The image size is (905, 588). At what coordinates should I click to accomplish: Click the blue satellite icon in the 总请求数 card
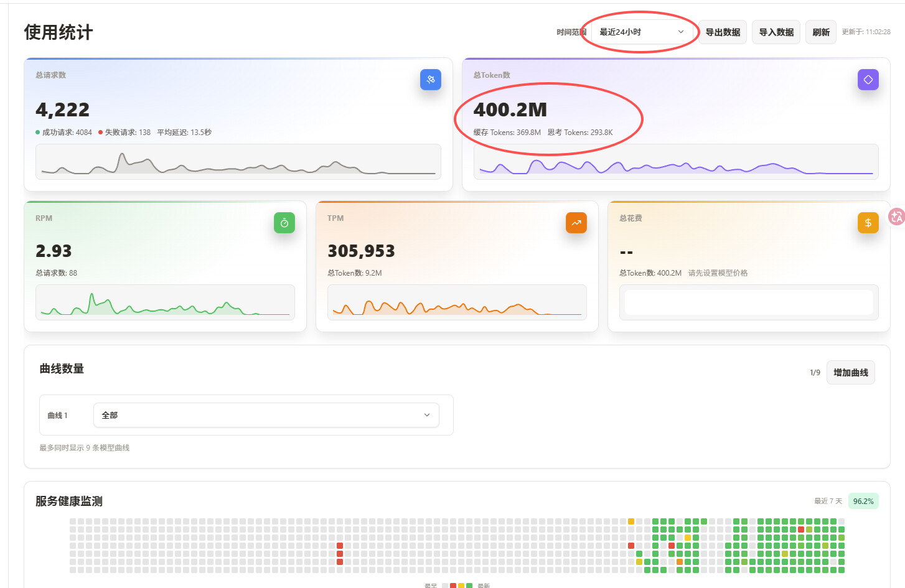tap(431, 80)
